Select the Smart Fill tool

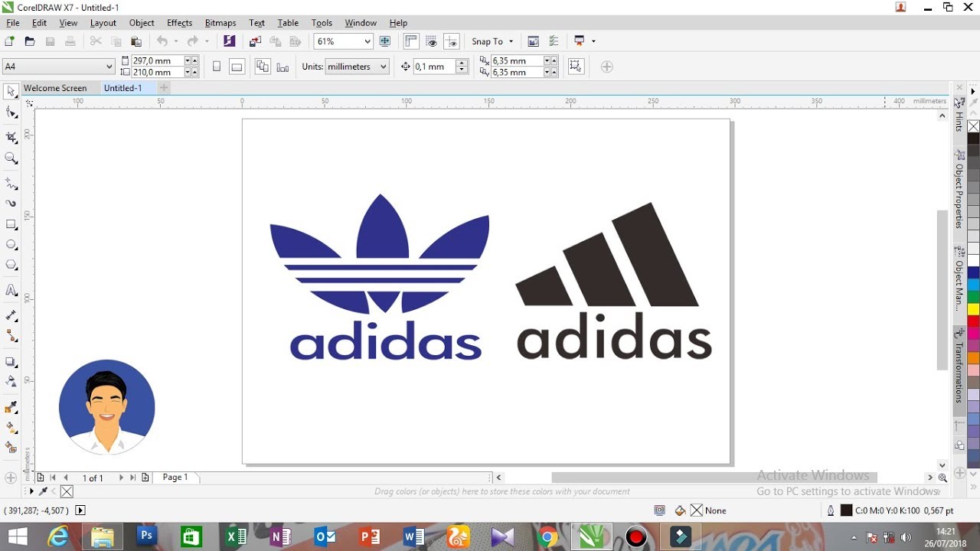(x=11, y=447)
